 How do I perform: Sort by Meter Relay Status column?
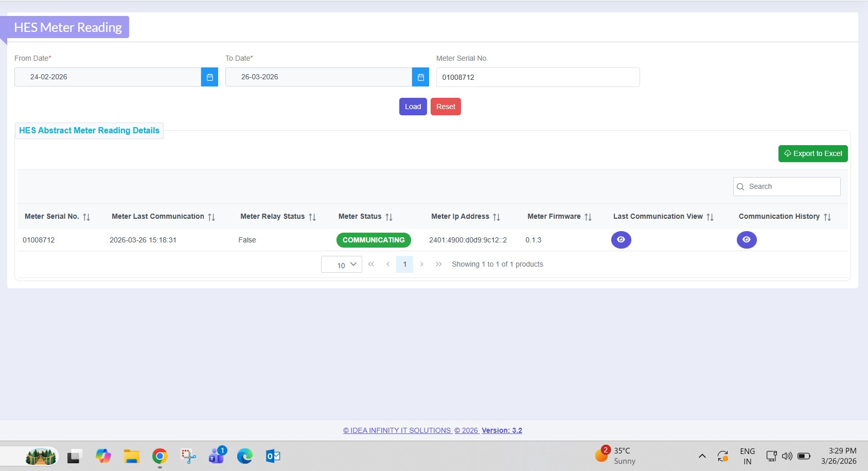(x=312, y=217)
